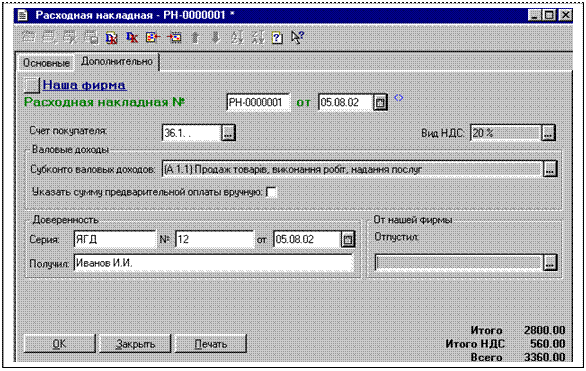This screenshot has width=586, height=371.
Task: Click the invoice date field 05.08.02
Action: coord(346,102)
